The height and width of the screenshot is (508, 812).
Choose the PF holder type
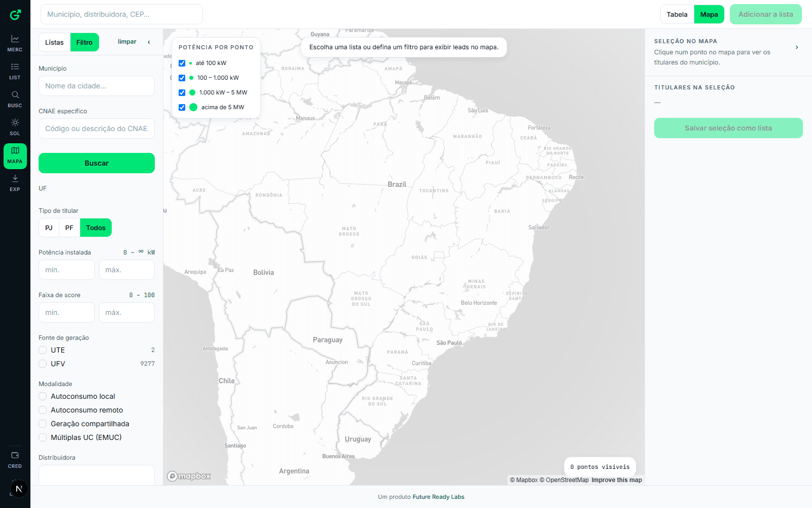tap(70, 228)
